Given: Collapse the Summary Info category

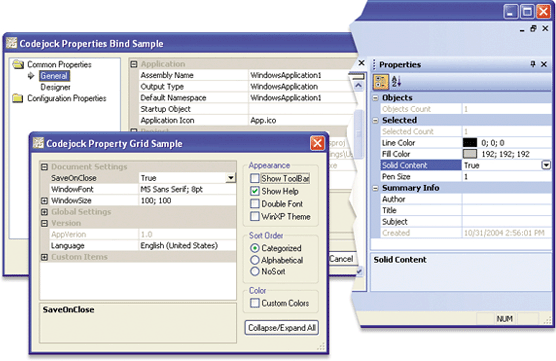Looking at the screenshot, I should tap(376, 188).
